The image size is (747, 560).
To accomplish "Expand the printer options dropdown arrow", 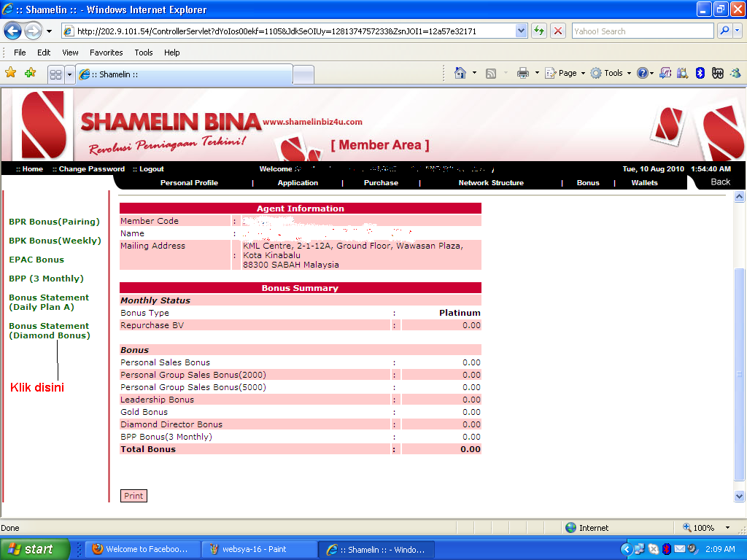I will (537, 73).
